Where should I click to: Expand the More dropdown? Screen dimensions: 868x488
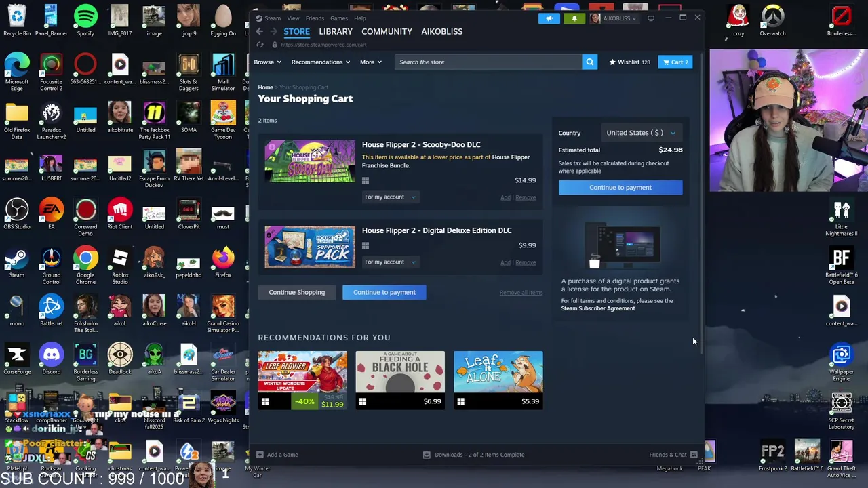coord(370,62)
